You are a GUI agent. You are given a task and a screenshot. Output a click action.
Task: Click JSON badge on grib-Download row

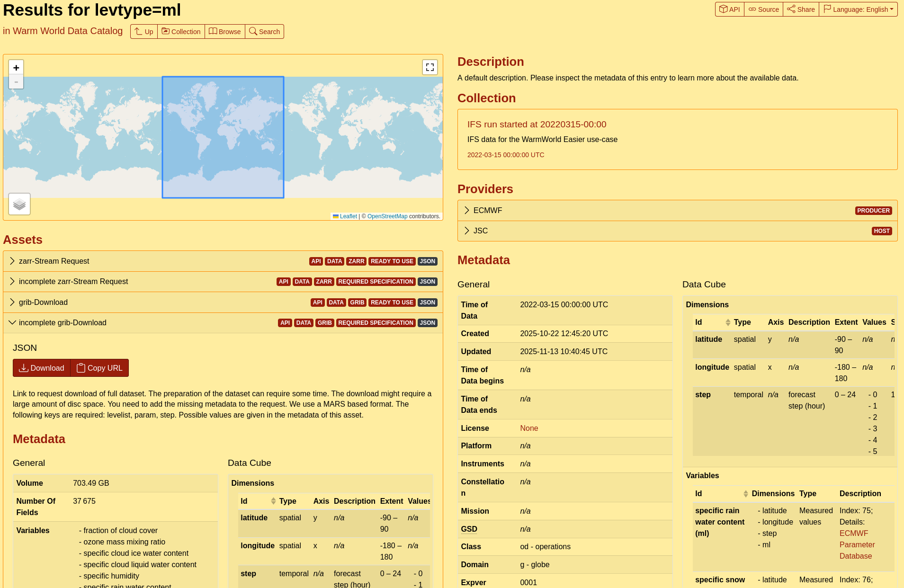pyautogui.click(x=427, y=303)
